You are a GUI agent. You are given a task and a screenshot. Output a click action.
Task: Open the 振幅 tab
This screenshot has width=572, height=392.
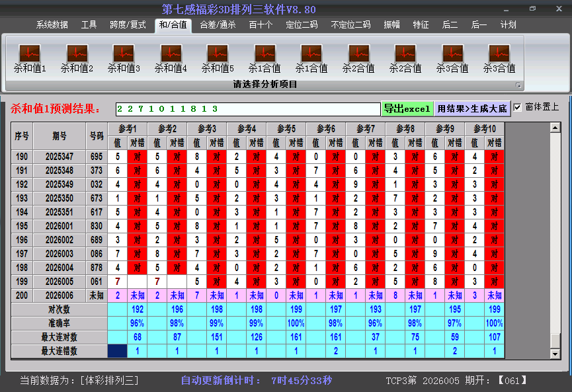(x=391, y=25)
